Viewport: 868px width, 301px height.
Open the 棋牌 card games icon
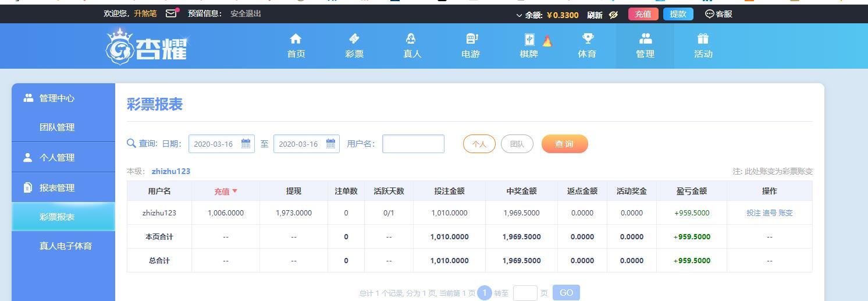click(529, 40)
